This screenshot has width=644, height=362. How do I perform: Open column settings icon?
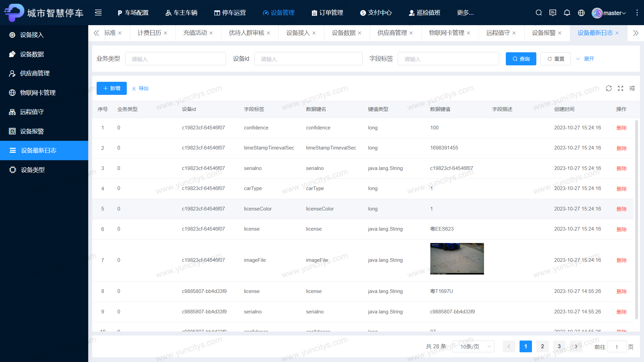click(632, 88)
